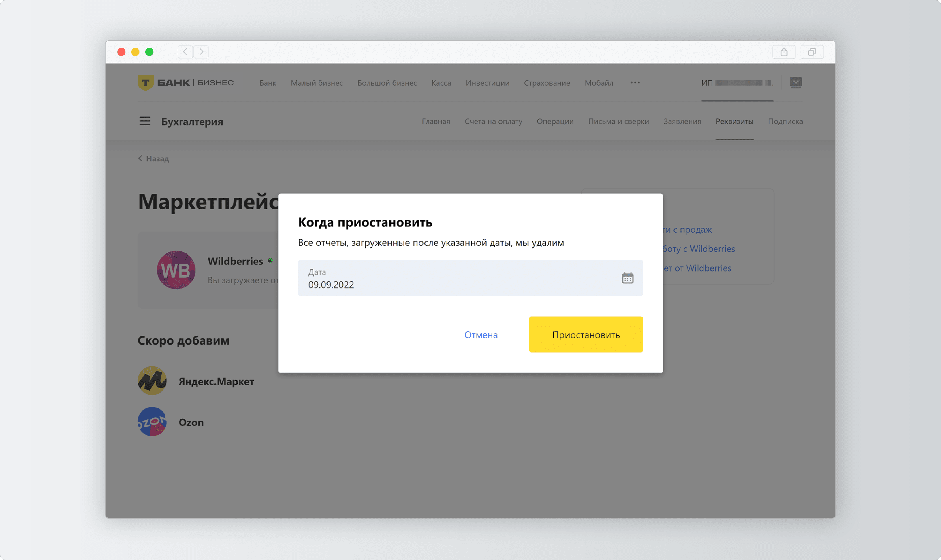Click the Ozon label

pyautogui.click(x=191, y=422)
